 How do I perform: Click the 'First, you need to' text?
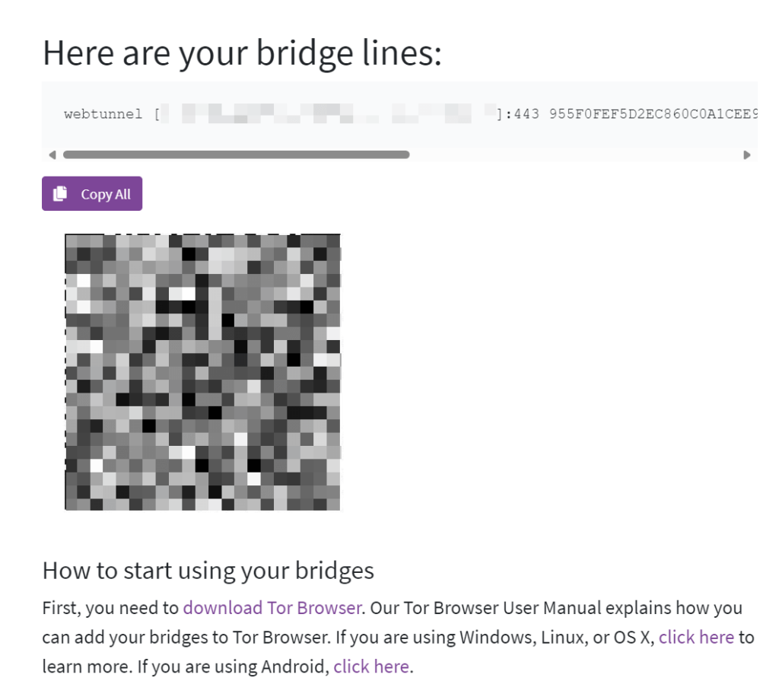click(110, 608)
